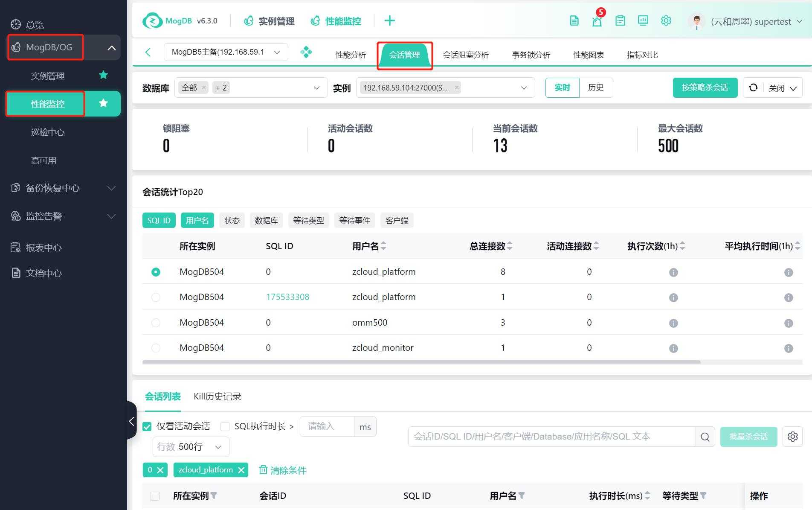Open 巡检中心 in sidebar

(48, 132)
